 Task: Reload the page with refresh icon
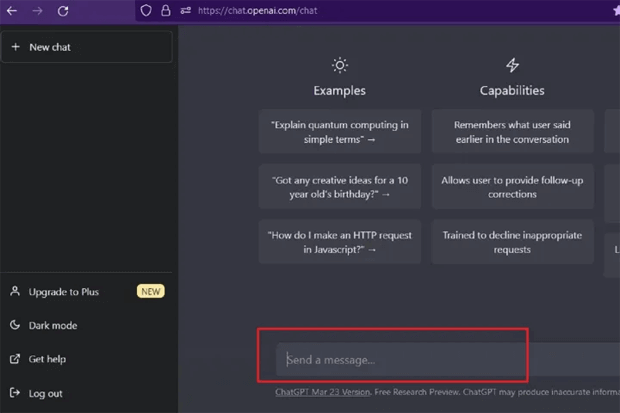pyautogui.click(x=63, y=10)
